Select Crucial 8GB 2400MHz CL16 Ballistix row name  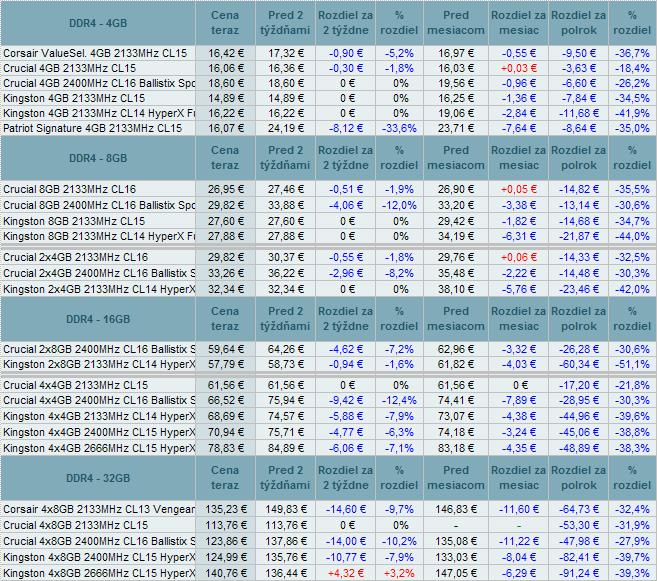pos(98,205)
